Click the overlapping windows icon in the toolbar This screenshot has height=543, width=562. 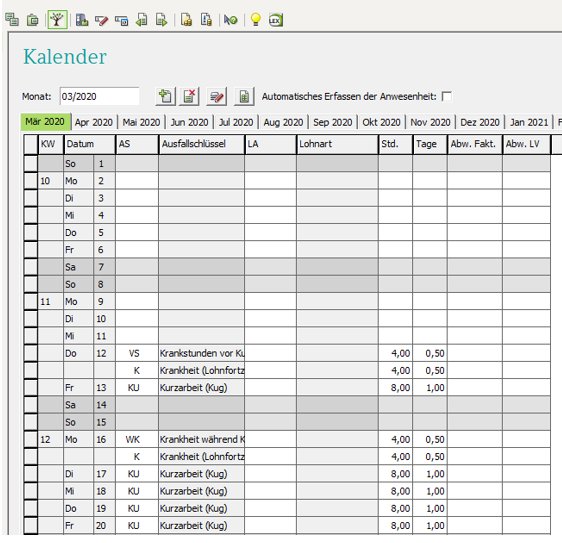(12, 20)
